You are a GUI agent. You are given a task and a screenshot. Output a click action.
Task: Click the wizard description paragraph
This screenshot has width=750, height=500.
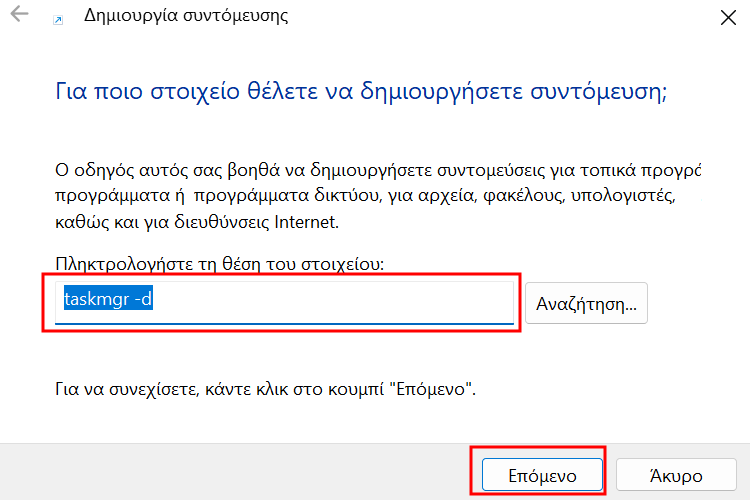point(378,196)
